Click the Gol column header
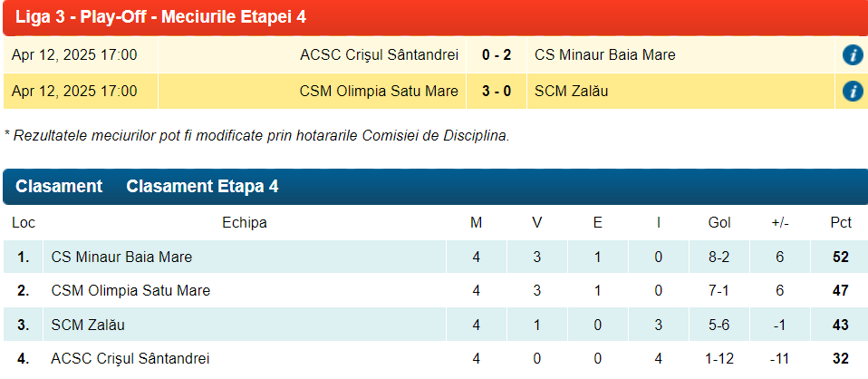 pos(719,223)
